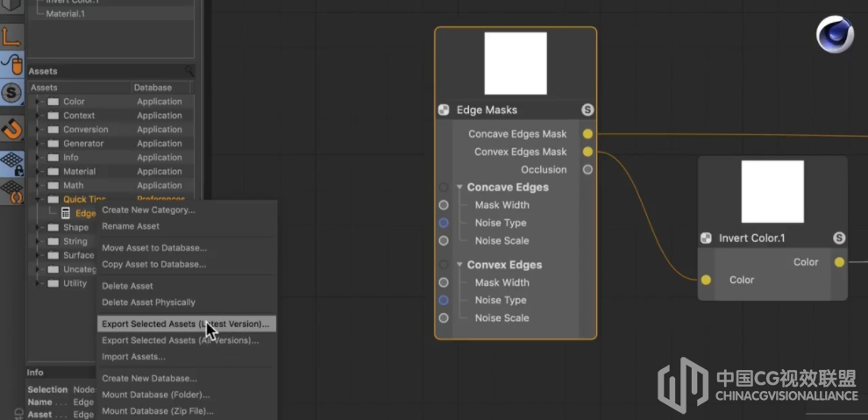Click the Invert Color.1 node title

751,238
